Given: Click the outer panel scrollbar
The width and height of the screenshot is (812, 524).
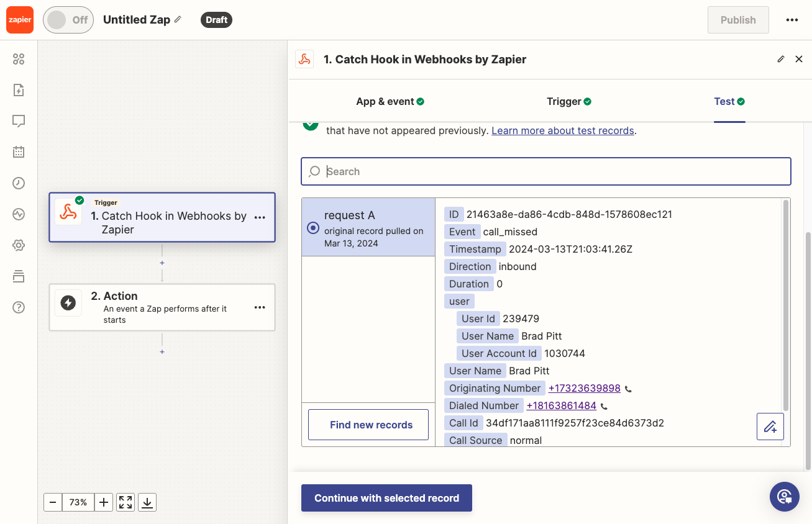Looking at the screenshot, I should pos(808,351).
